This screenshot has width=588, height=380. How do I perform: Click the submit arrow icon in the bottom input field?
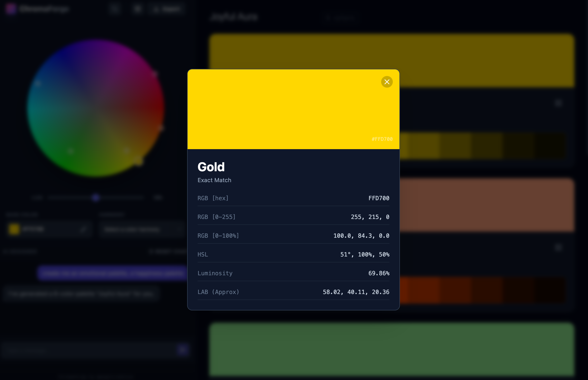point(182,350)
